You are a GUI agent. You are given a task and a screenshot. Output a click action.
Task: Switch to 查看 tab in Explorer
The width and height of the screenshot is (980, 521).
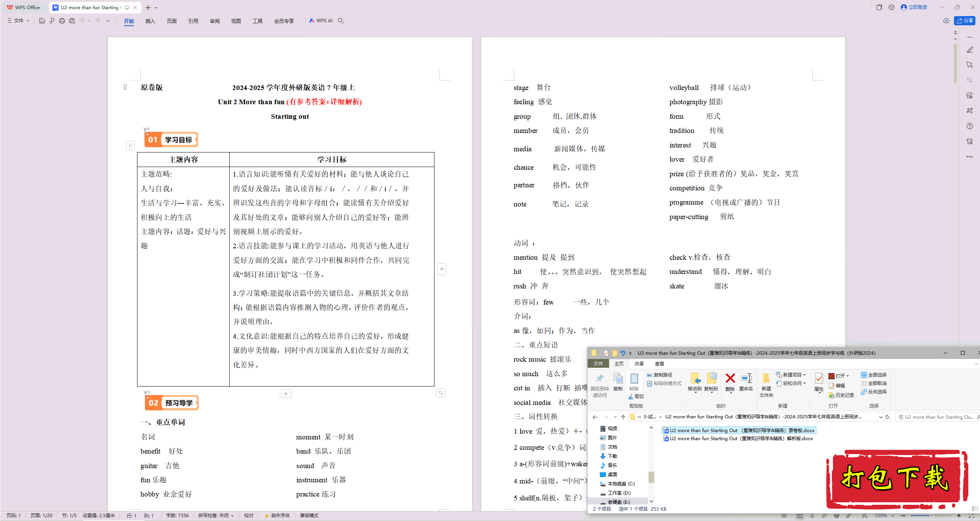pos(660,364)
